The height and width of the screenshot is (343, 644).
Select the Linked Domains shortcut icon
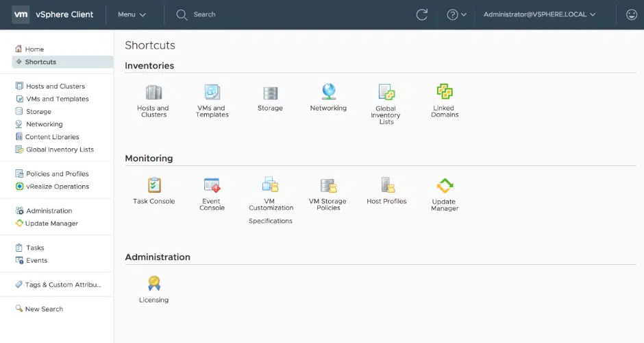coord(445,92)
